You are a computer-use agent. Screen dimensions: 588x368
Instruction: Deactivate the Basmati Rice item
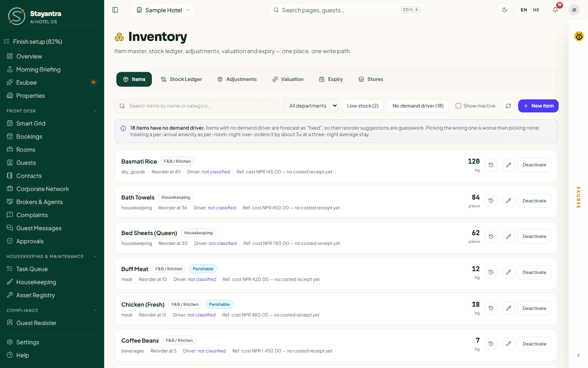(x=534, y=165)
